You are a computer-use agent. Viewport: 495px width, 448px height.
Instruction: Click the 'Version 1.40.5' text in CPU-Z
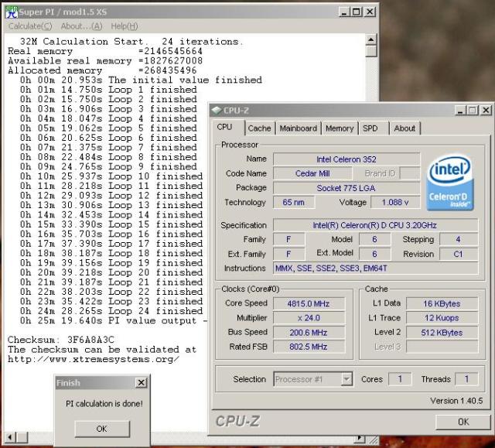456,401
